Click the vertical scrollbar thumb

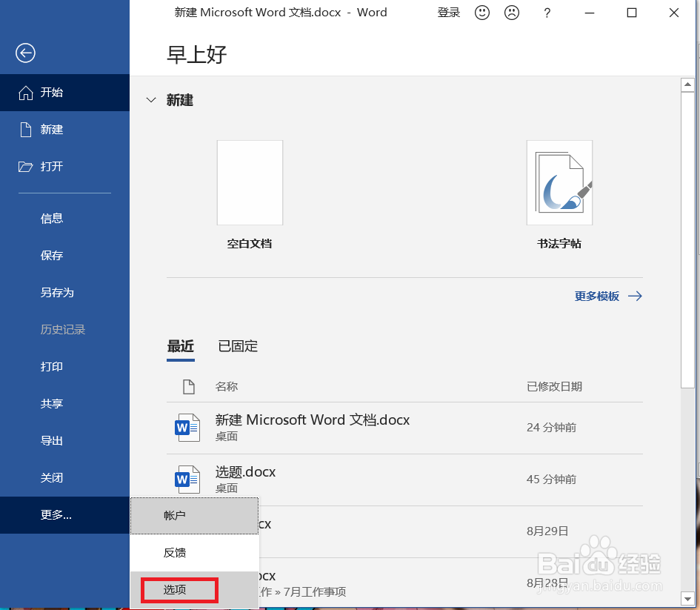(x=687, y=240)
